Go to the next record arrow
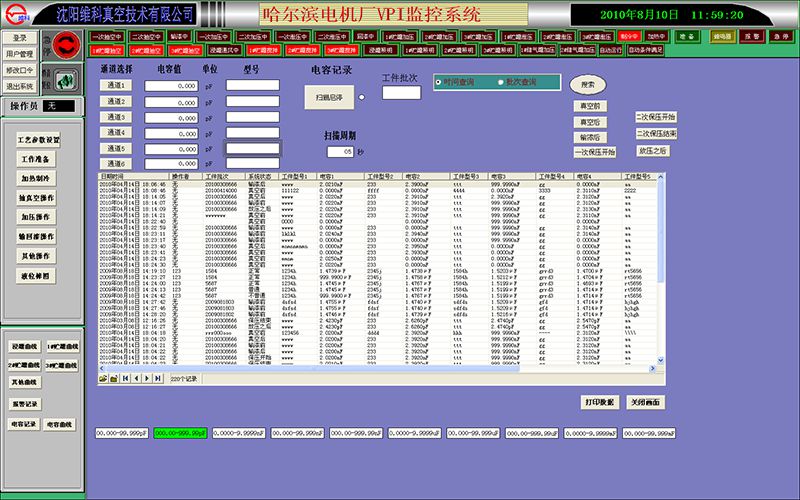 tap(147, 378)
